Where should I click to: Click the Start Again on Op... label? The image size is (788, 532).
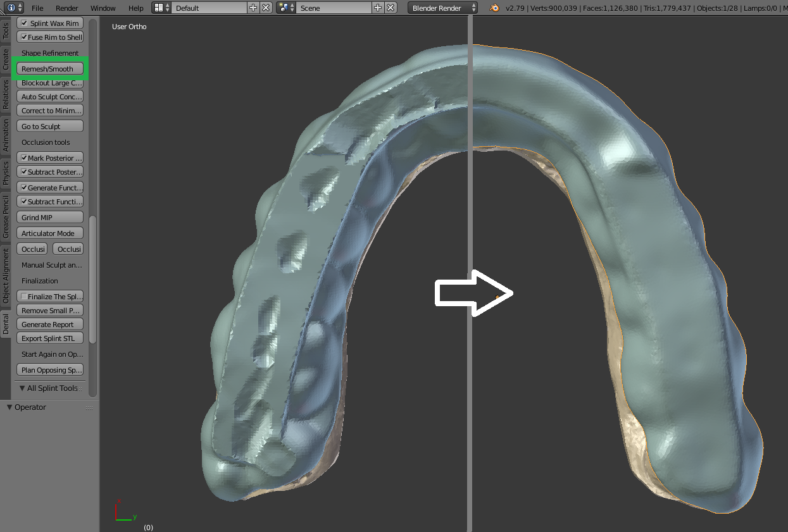pos(52,354)
